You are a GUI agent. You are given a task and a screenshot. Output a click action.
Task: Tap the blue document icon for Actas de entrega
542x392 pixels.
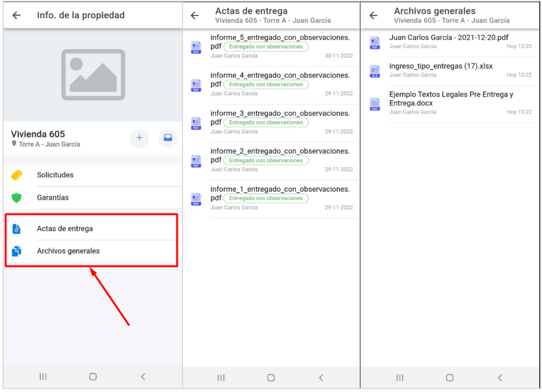coord(16,229)
